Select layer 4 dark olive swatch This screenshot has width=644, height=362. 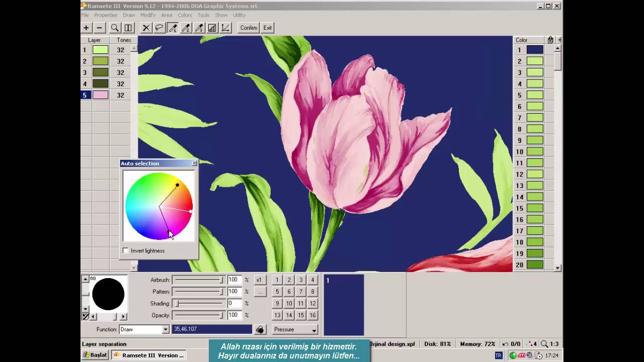point(100,84)
